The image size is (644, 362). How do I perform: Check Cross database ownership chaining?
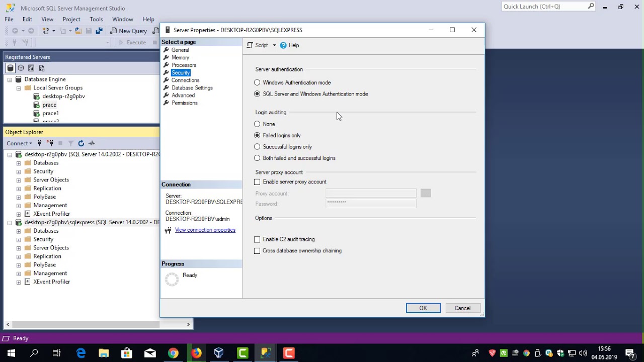coord(257,251)
